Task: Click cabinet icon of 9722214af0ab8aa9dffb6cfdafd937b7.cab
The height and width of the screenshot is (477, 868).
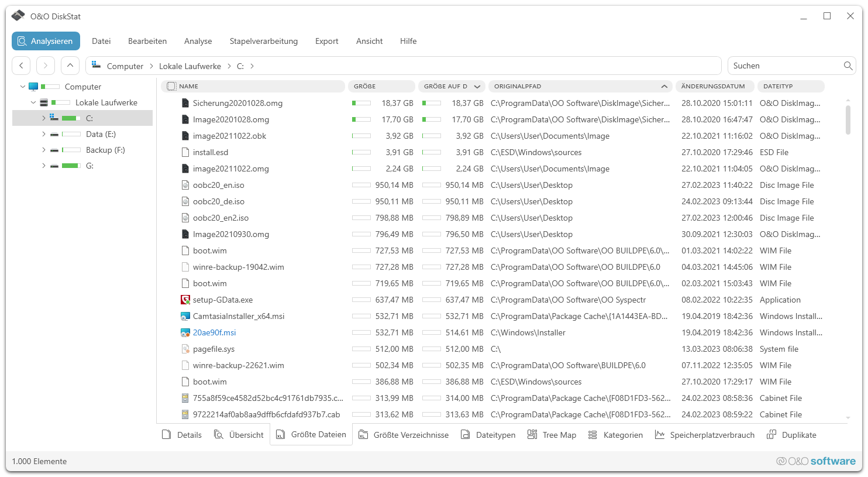Action: (x=185, y=414)
